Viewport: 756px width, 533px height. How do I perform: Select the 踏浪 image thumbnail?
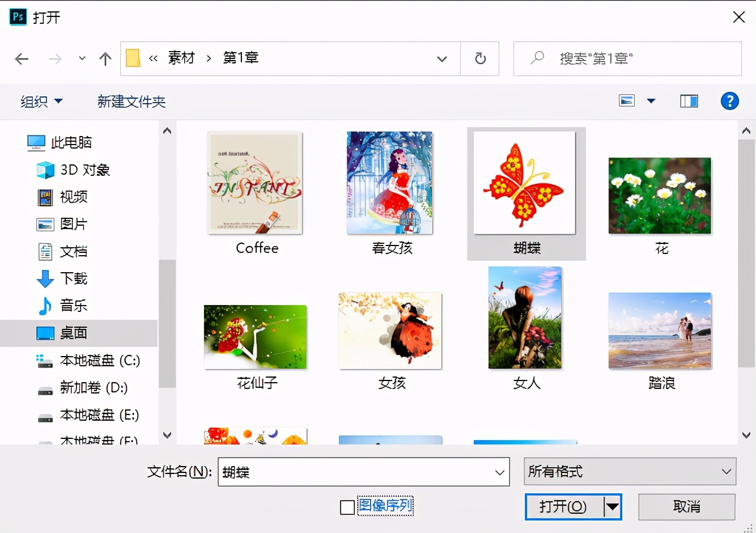coord(660,331)
